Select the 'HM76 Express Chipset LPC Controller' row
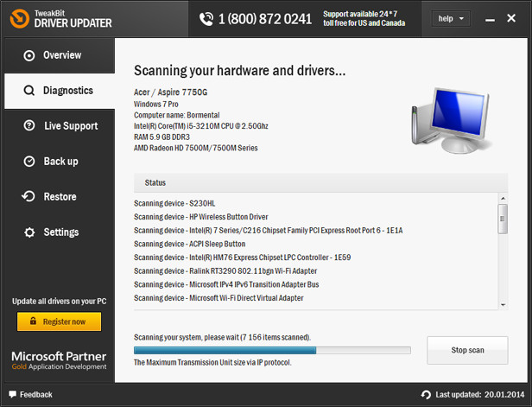Viewport: 532px width, 407px height. (x=315, y=258)
